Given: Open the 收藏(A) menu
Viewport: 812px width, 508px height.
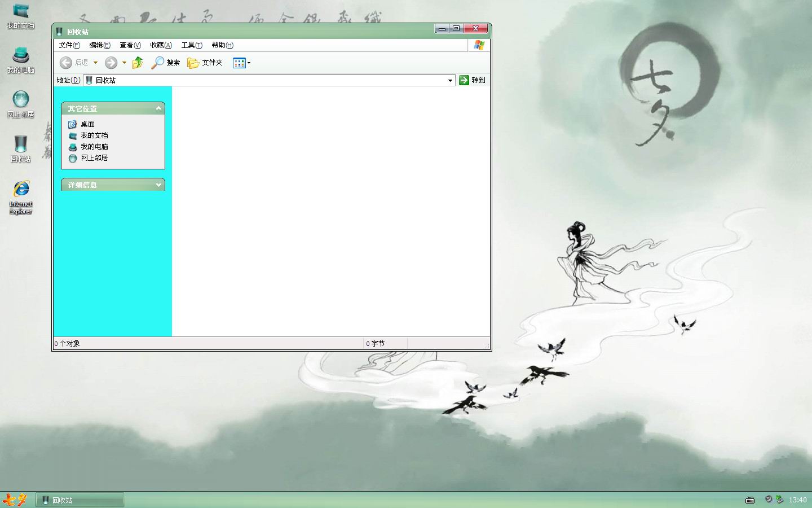Looking at the screenshot, I should click(x=161, y=45).
